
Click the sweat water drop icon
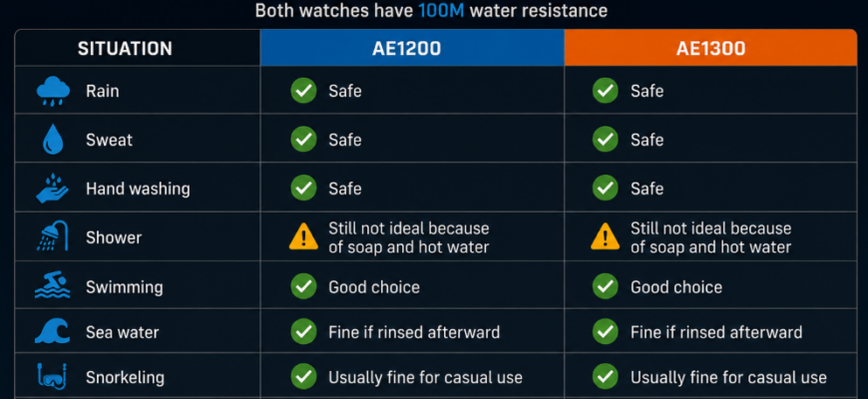53,140
